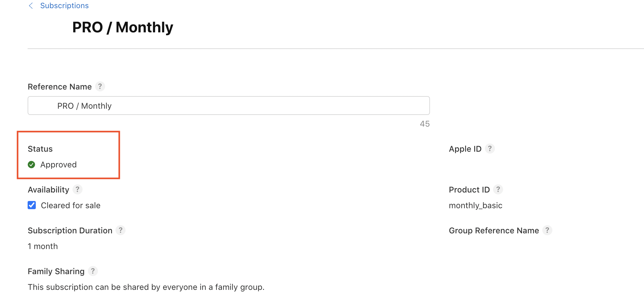This screenshot has height=304, width=644.
Task: Click the Status section label
Action: (x=40, y=149)
